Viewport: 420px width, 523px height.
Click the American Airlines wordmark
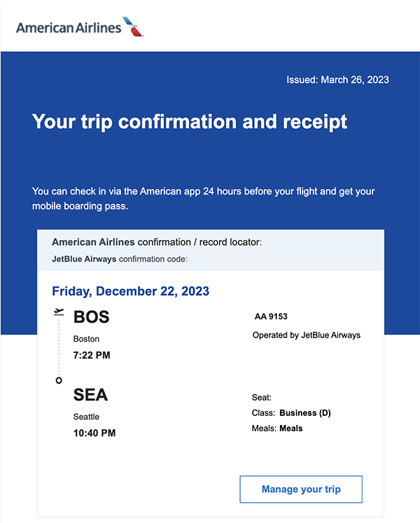[69, 28]
